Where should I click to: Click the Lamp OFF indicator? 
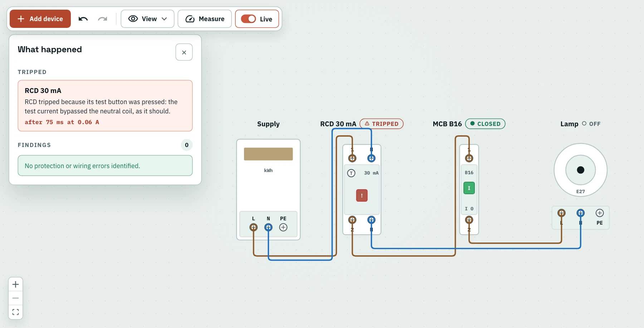coord(591,124)
